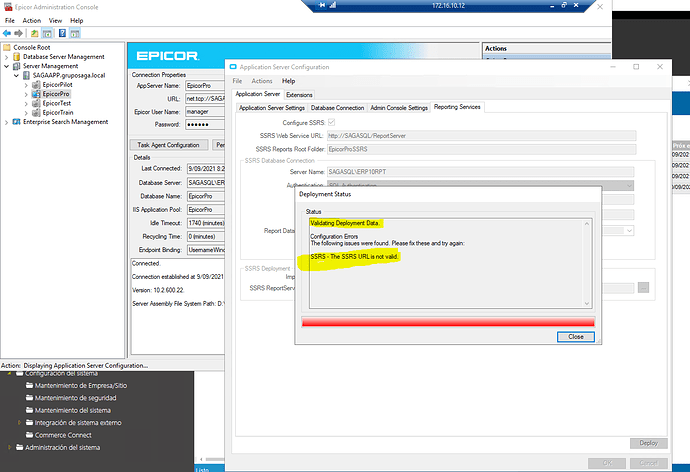Click the status box scroll-up arrow
Screen dimensions: 690x472
(x=587, y=224)
